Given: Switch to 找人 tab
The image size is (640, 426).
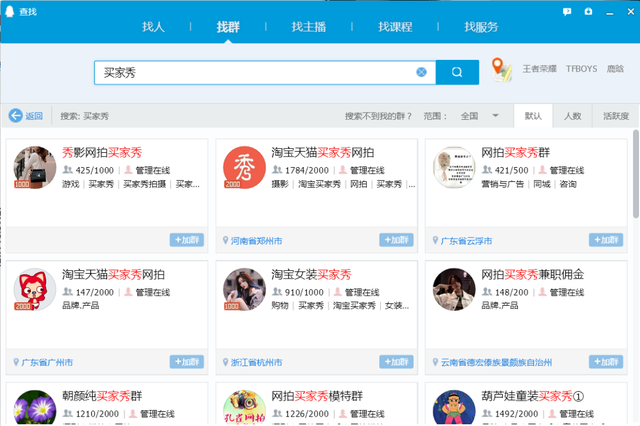Looking at the screenshot, I should (x=153, y=27).
